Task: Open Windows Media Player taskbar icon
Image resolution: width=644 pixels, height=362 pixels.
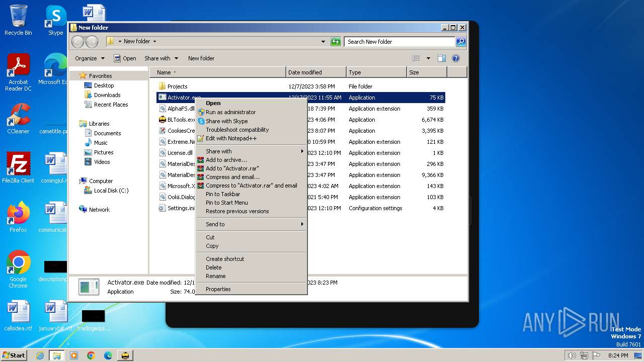Action: click(x=74, y=355)
